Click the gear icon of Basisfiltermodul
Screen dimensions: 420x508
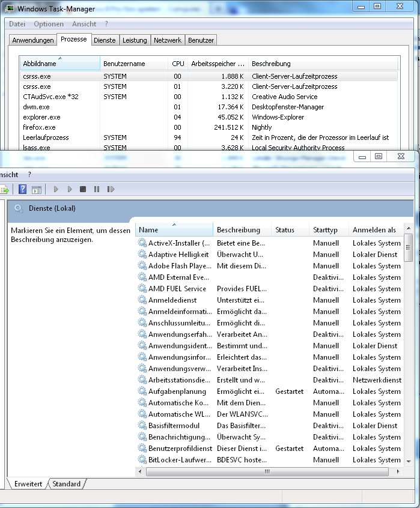pos(142,425)
